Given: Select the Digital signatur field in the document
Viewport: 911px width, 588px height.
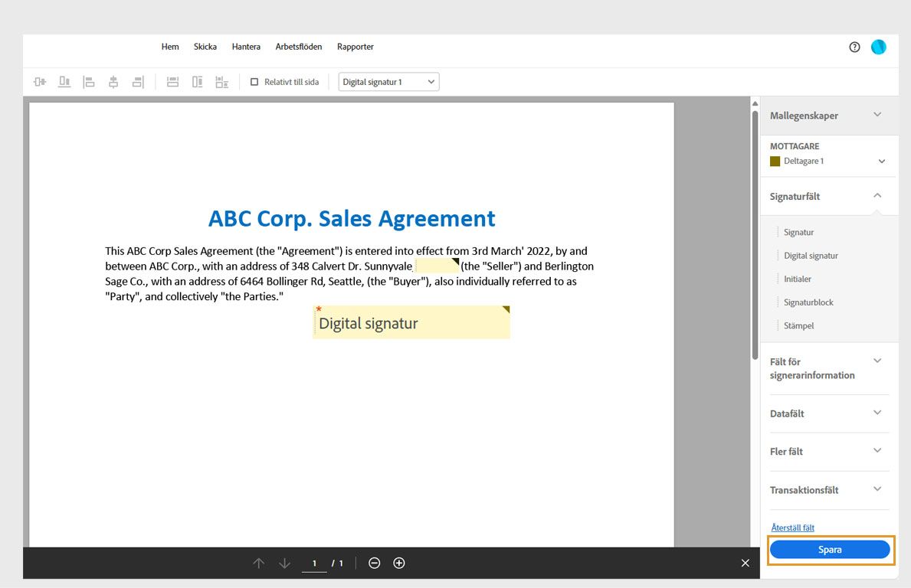Looking at the screenshot, I should pyautogui.click(x=411, y=322).
